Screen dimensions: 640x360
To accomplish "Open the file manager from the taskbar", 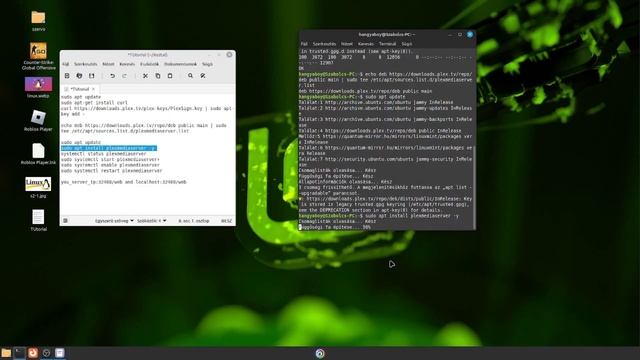I will pyautogui.click(x=6, y=353).
